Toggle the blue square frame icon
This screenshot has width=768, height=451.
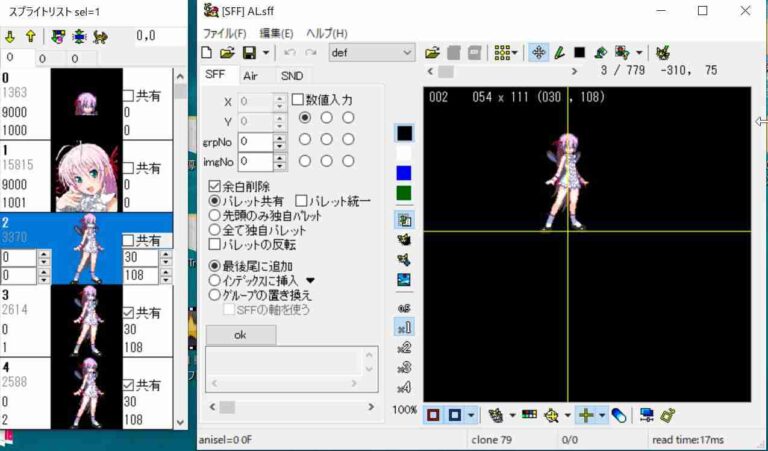tap(455, 415)
